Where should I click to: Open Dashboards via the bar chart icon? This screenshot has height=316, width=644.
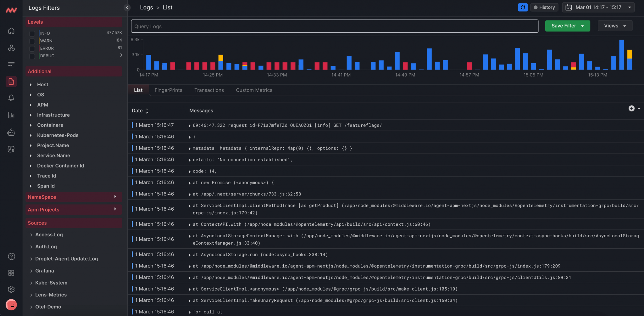(11, 115)
